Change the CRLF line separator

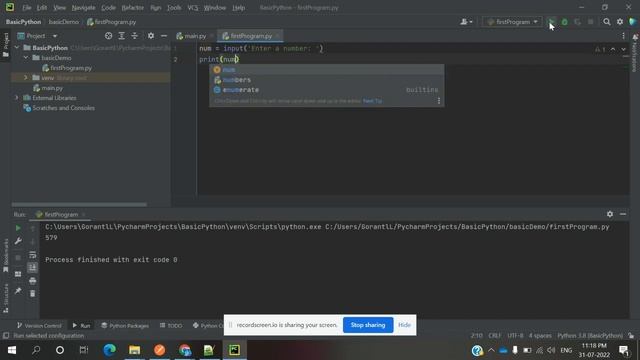pos(495,336)
